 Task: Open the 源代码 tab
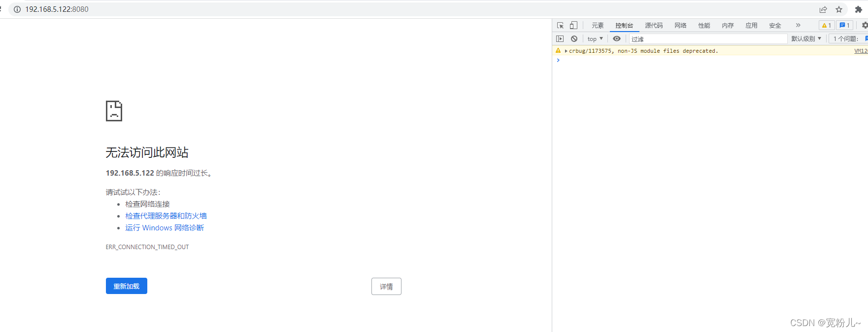pyautogui.click(x=654, y=25)
